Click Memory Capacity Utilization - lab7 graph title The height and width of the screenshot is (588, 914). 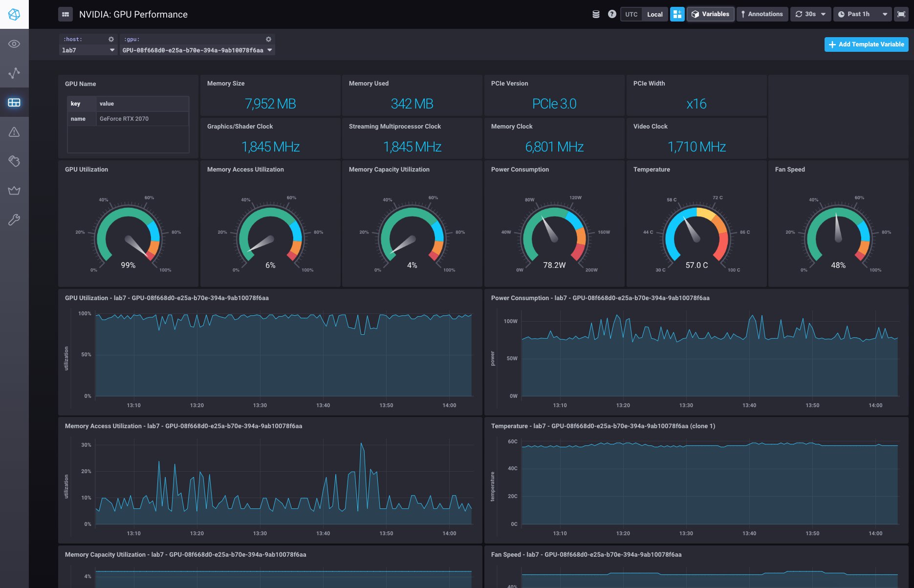coord(185,555)
